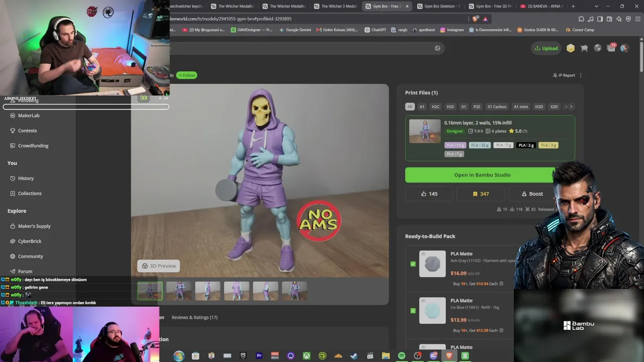644x362 pixels.
Task: Click the IP Report link
Action: [x=563, y=75]
